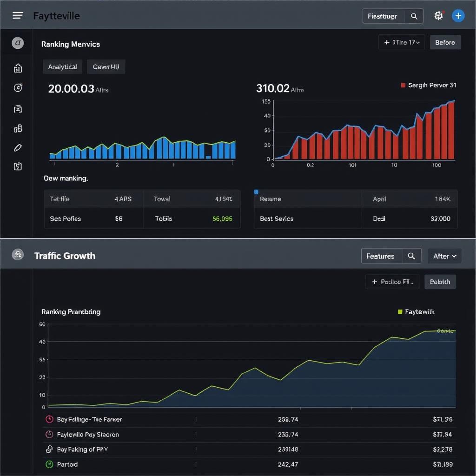Open the settings gear in the header
The height and width of the screenshot is (476, 476).
tap(438, 16)
